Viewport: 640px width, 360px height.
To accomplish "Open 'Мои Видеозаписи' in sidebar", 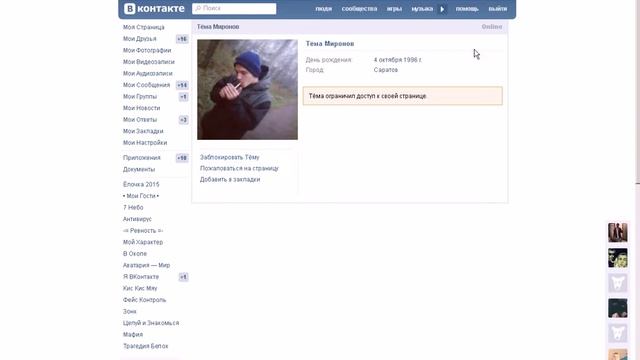I will 149,62.
